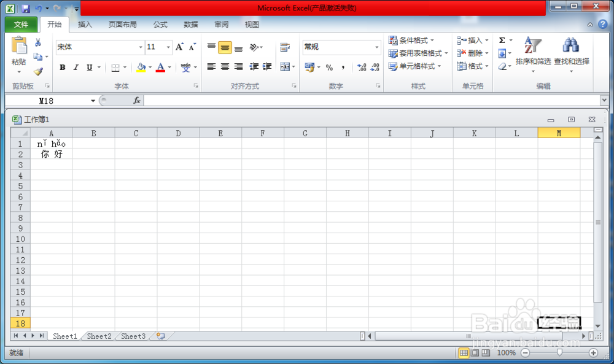Apply red font color A swatch
Viewport: 614px width, 364px height.
(x=160, y=68)
